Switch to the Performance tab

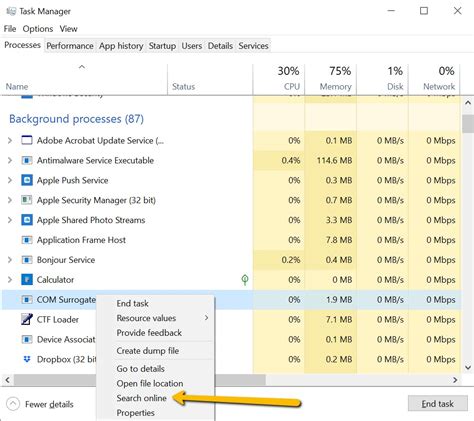point(70,46)
